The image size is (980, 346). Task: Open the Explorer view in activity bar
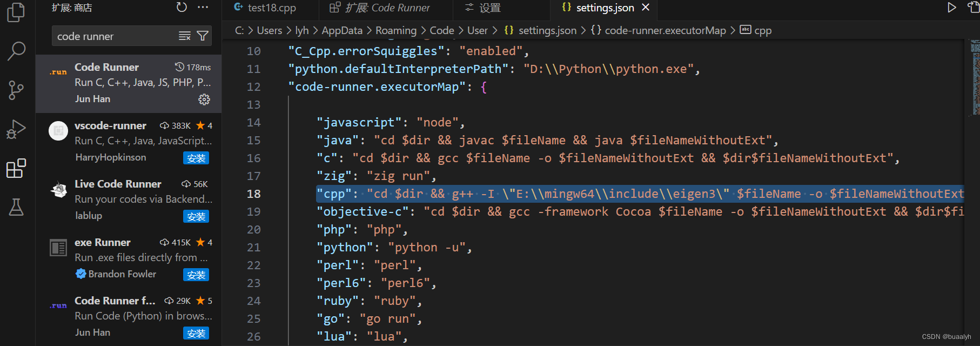[x=16, y=12]
